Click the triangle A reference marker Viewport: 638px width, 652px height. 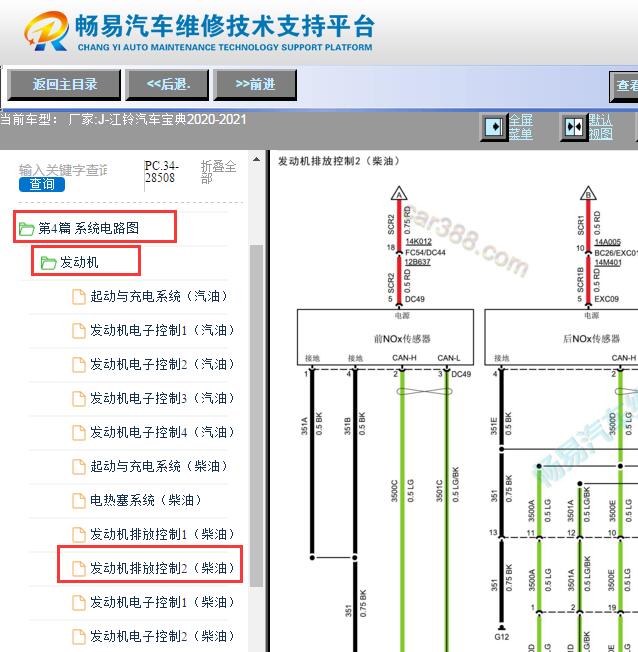pyautogui.click(x=398, y=193)
